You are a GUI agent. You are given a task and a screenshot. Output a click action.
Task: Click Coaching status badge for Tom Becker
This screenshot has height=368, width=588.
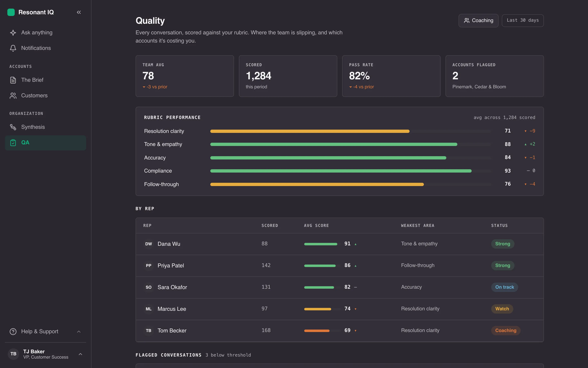506,331
